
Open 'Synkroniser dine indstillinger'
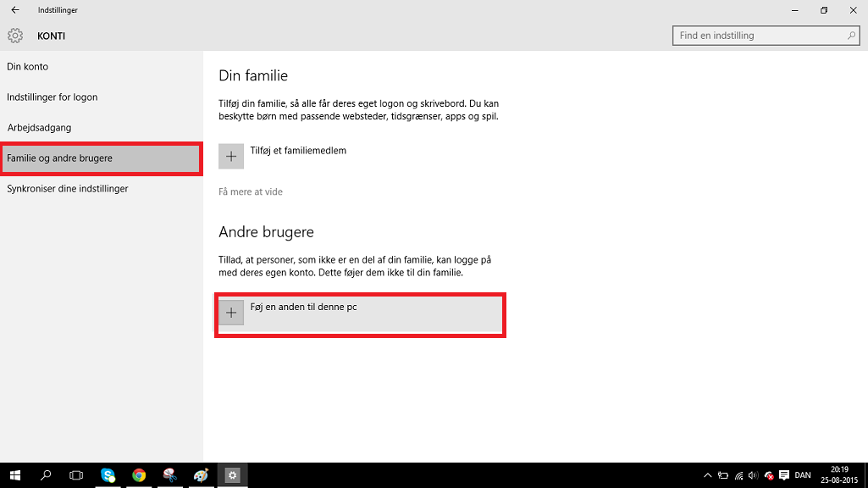pyautogui.click(x=68, y=189)
